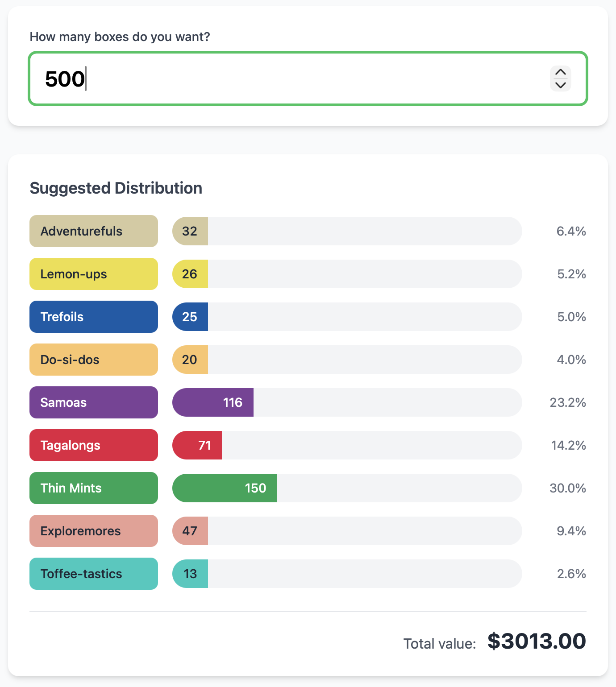Click the red Tagalongs 71 bar
The image size is (616, 687).
coord(197,445)
